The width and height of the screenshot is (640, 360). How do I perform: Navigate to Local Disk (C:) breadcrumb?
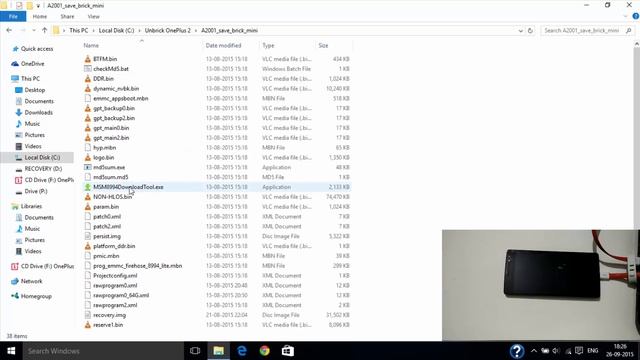116,31
